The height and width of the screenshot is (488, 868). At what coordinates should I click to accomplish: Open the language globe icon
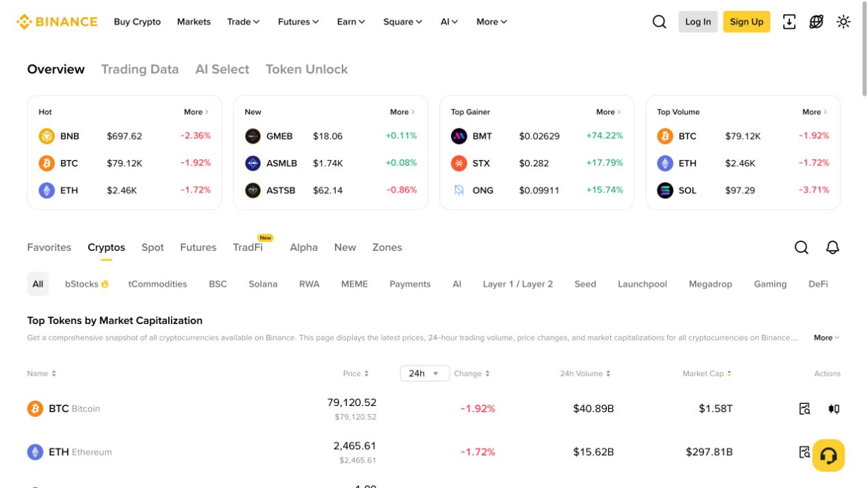[817, 22]
